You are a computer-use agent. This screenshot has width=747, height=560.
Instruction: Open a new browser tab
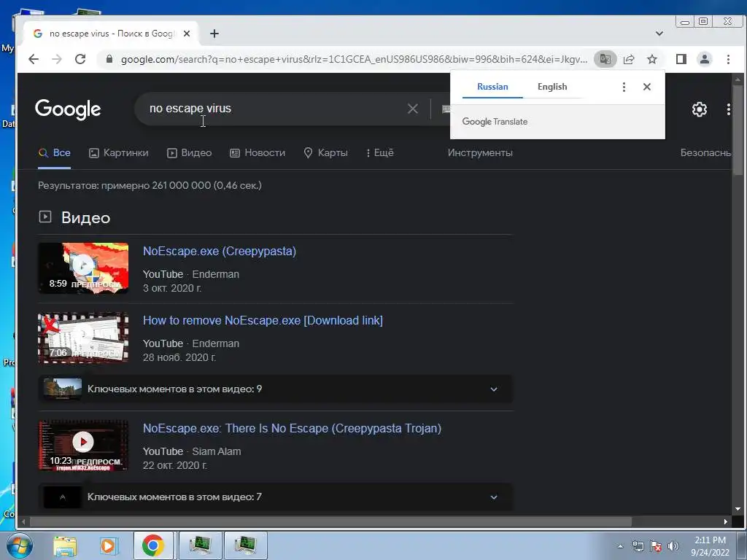point(214,34)
